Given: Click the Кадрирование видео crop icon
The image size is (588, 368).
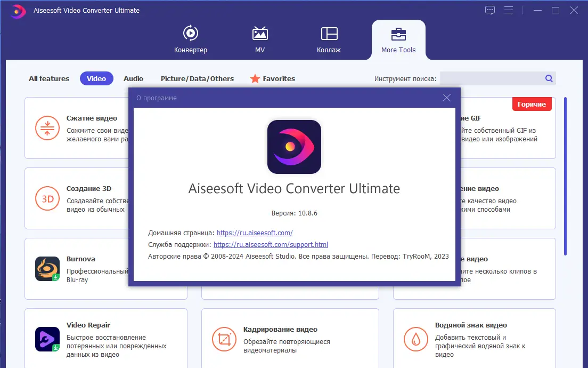Looking at the screenshot, I should 224,339.
